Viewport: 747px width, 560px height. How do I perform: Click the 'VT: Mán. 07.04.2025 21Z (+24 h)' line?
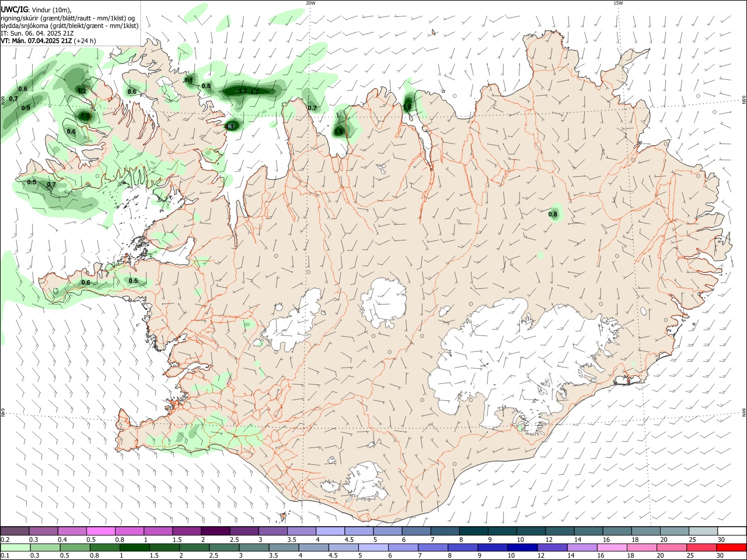coord(48,41)
